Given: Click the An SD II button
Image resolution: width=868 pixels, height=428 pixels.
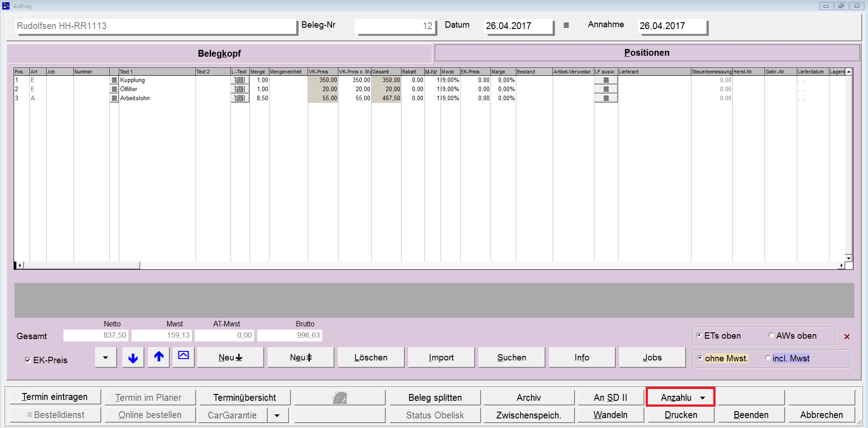Looking at the screenshot, I should click(610, 398).
